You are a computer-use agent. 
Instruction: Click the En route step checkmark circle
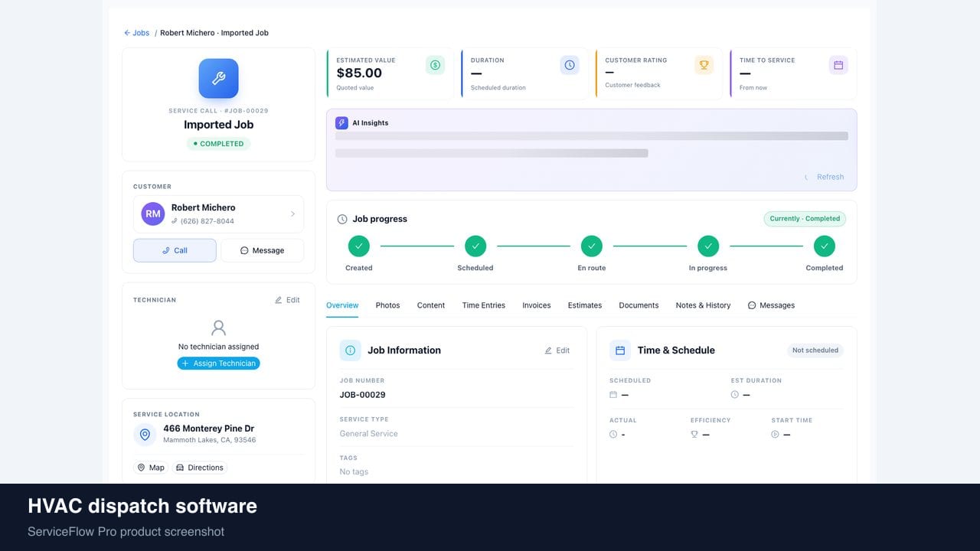(592, 246)
